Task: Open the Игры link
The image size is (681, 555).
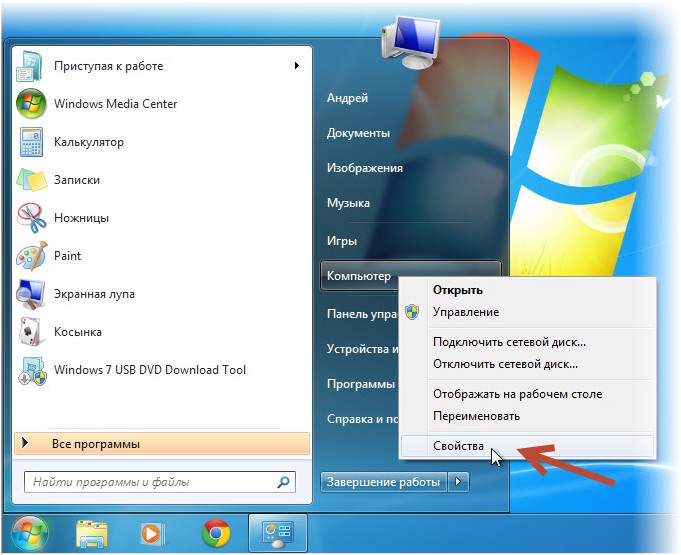Action: [342, 241]
